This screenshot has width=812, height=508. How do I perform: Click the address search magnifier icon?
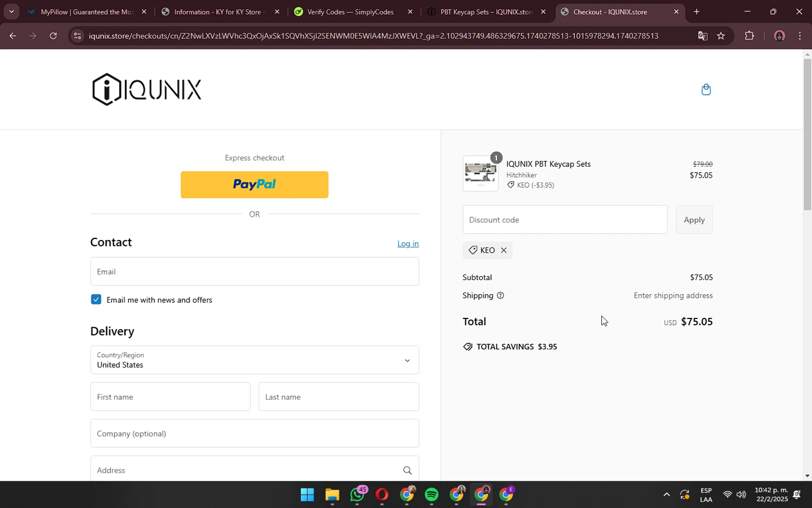(407, 471)
